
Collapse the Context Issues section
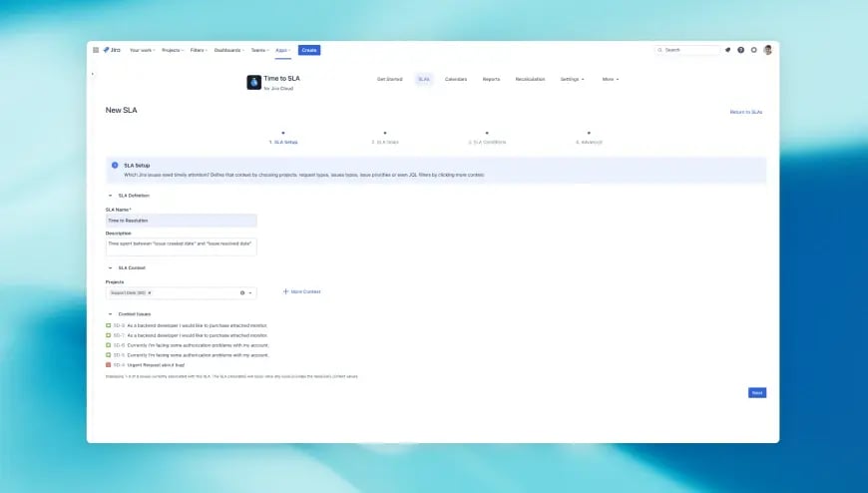tap(110, 314)
